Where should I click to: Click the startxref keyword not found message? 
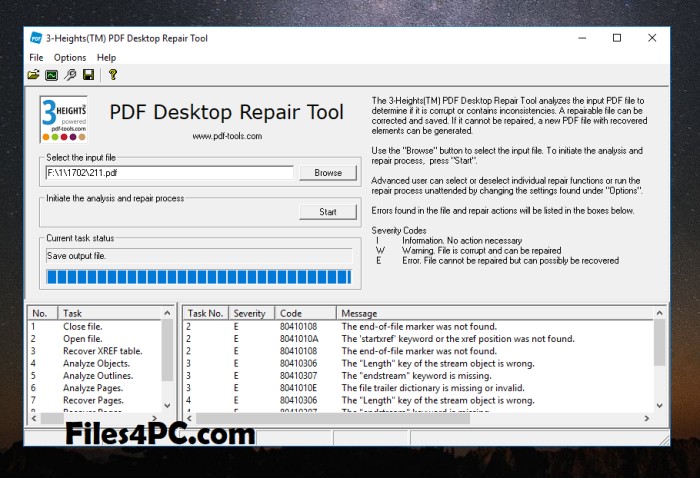[458, 339]
